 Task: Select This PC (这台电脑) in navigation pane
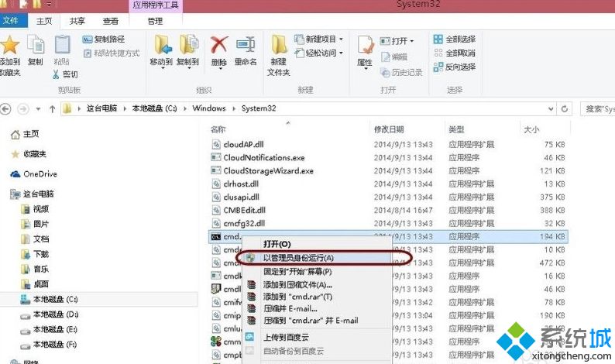tap(33, 194)
